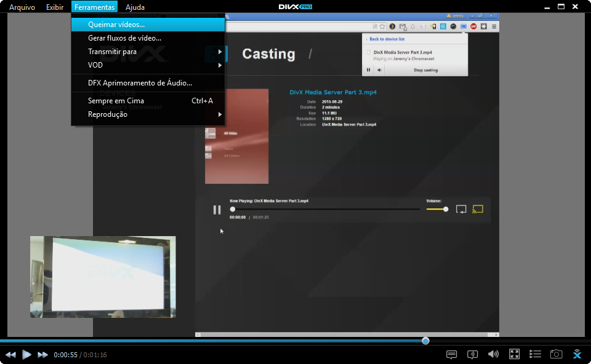The image size is (591, 364).
Task: Click the webcam picture-in-picture thumbnail
Action: pyautogui.click(x=102, y=277)
